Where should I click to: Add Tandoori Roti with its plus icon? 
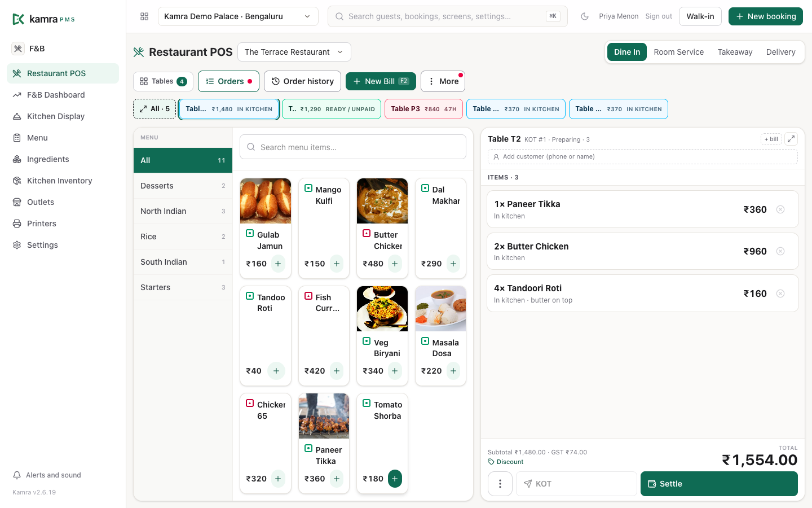coord(276,371)
